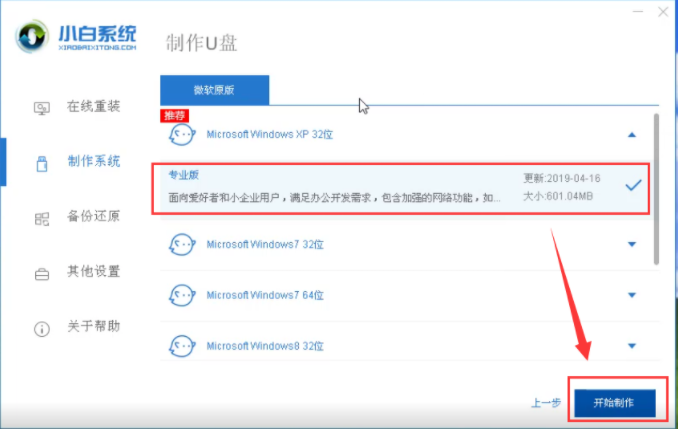Go to 备份还原 in the sidebar
Image resolution: width=678 pixels, height=429 pixels.
(x=93, y=216)
